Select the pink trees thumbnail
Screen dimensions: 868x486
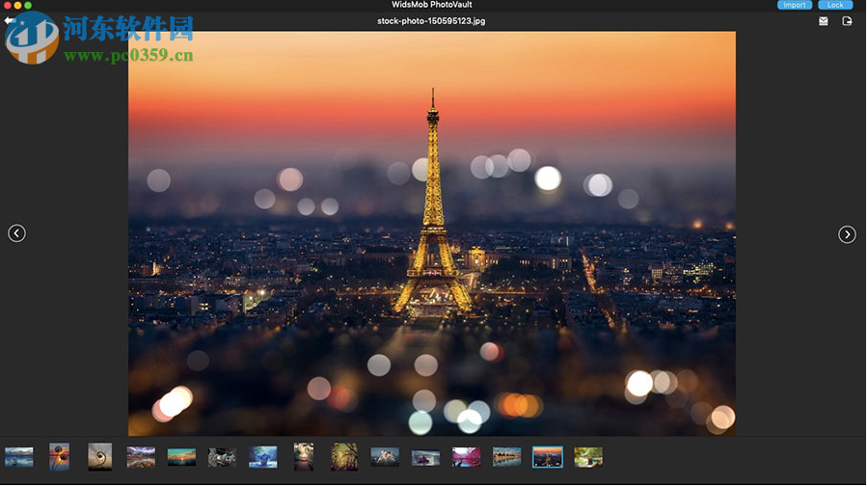pyautogui.click(x=466, y=457)
